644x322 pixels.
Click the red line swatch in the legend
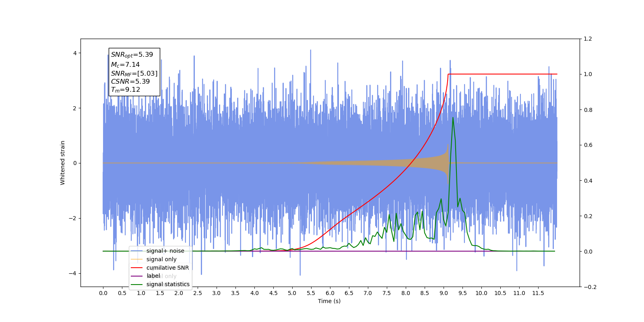137,268
